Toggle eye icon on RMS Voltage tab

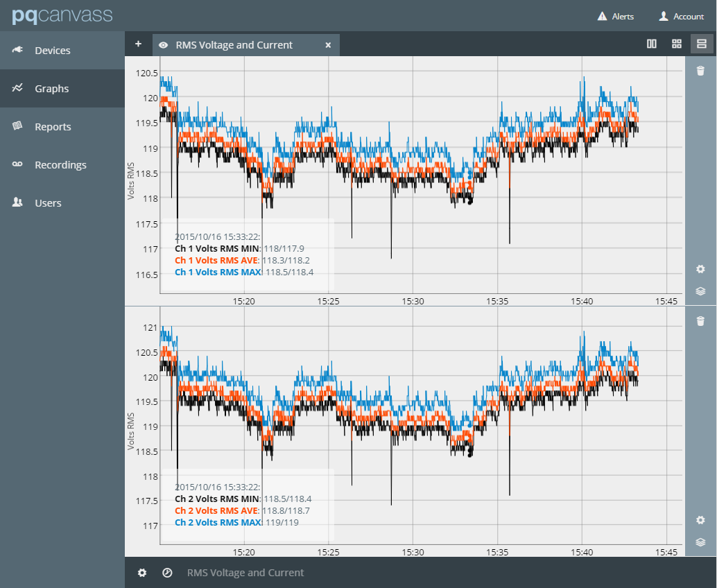coord(164,45)
